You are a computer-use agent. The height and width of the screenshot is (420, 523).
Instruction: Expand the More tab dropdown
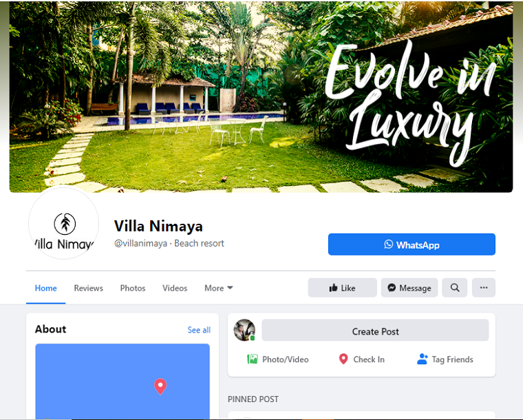(218, 288)
